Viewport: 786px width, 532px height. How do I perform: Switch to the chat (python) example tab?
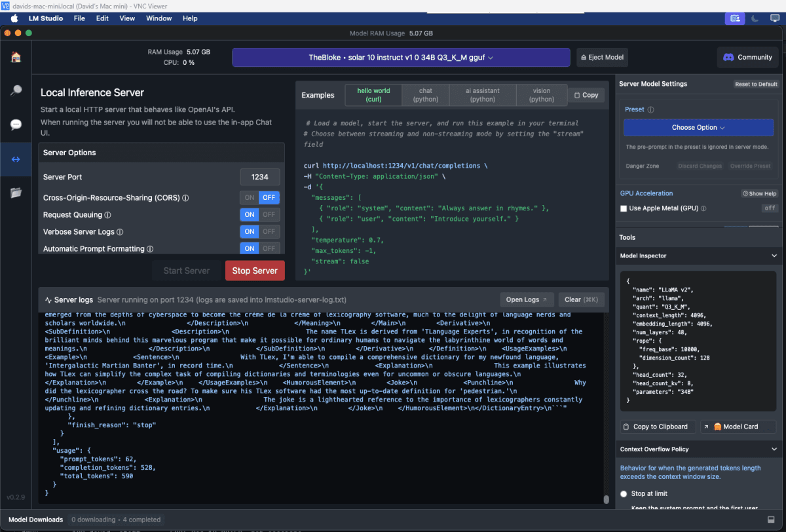click(425, 95)
